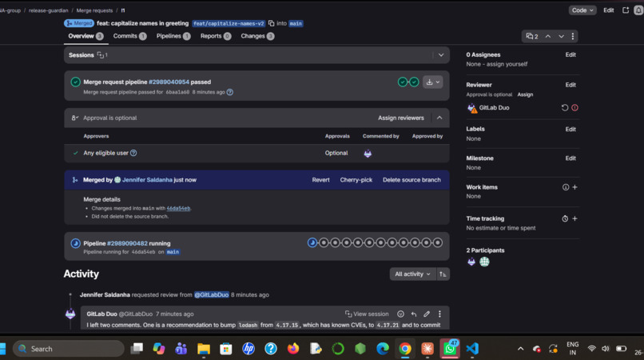
Task: Click first passed stage icon of merge request pipeline
Action: click(403, 82)
